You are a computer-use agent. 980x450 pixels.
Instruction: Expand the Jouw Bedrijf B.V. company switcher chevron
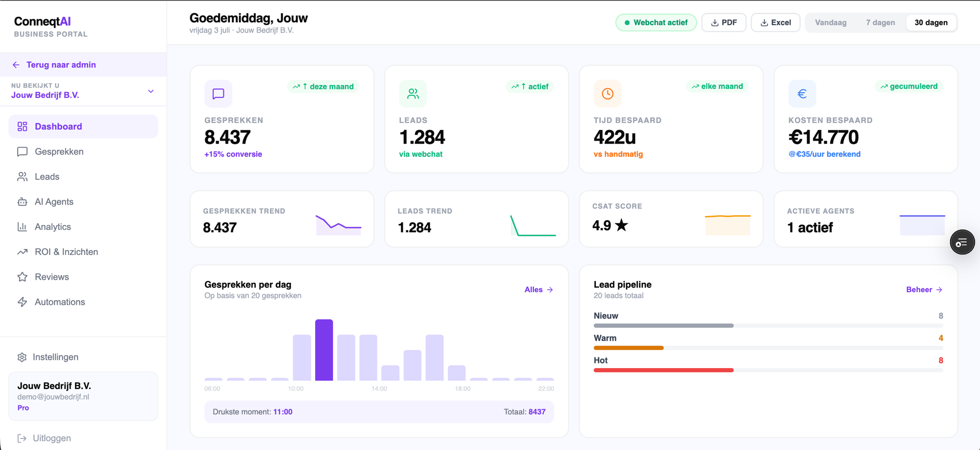coord(151,91)
